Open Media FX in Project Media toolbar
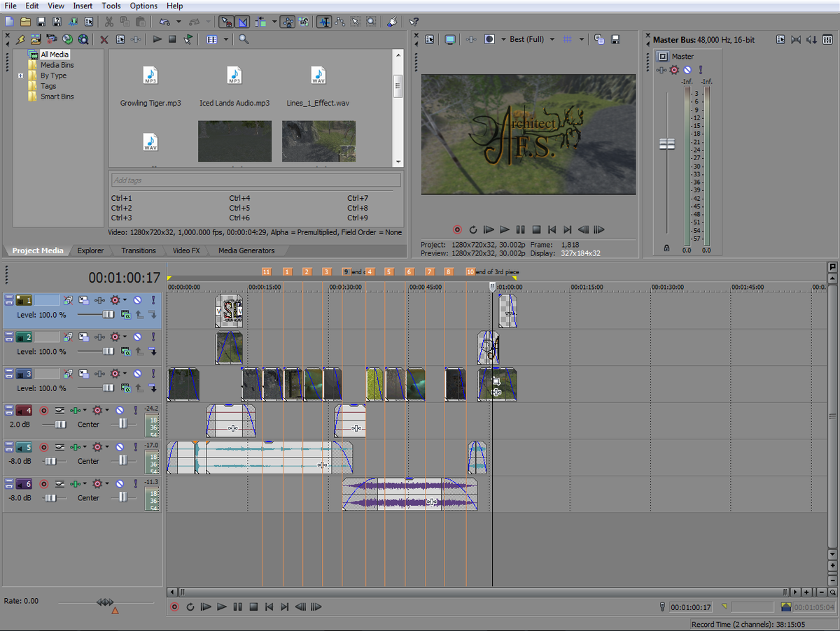 click(x=136, y=39)
